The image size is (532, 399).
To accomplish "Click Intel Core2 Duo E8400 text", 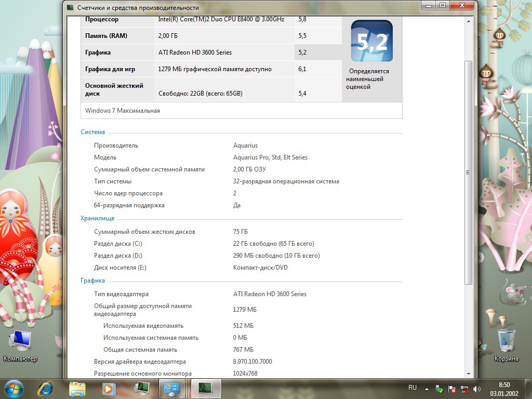I will [x=221, y=19].
